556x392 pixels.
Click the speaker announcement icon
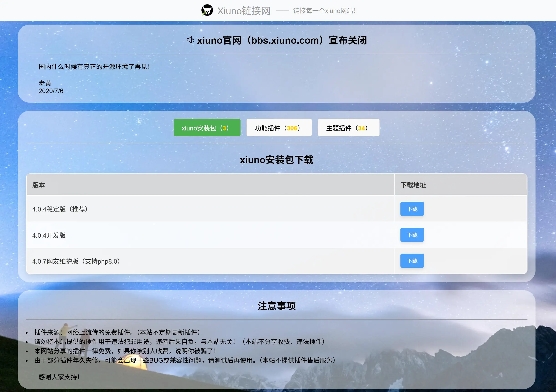click(190, 40)
